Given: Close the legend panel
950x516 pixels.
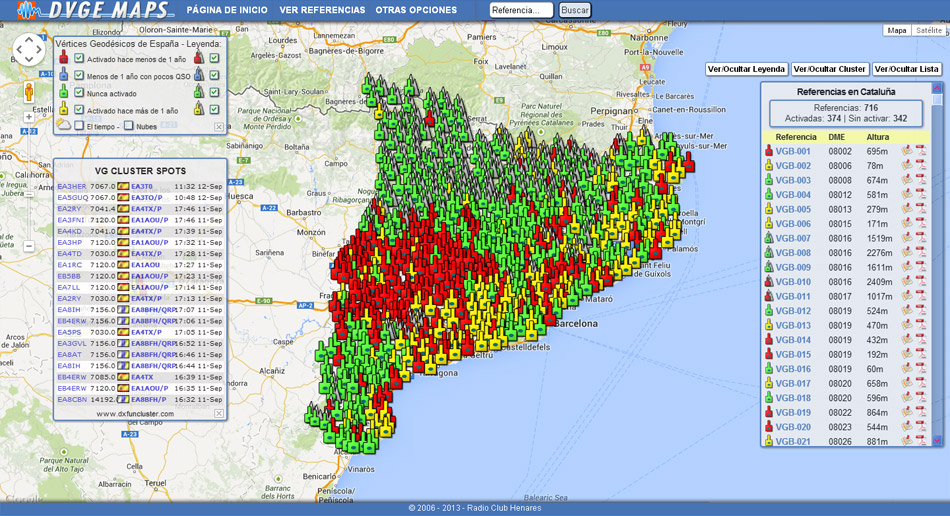Looking at the screenshot, I should 219,127.
